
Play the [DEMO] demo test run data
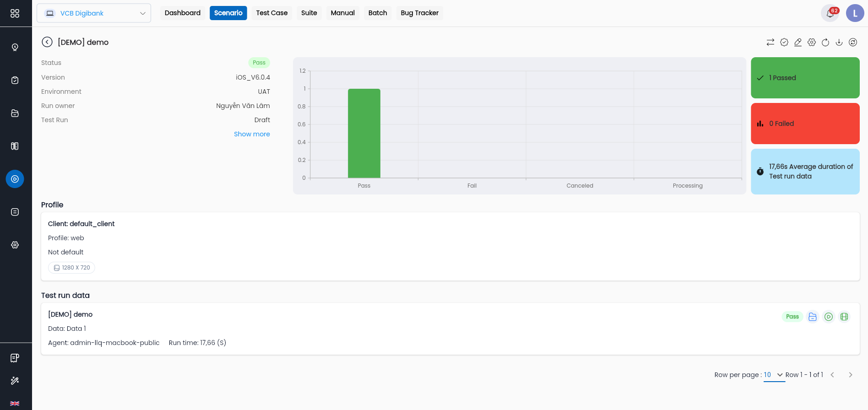(x=829, y=317)
